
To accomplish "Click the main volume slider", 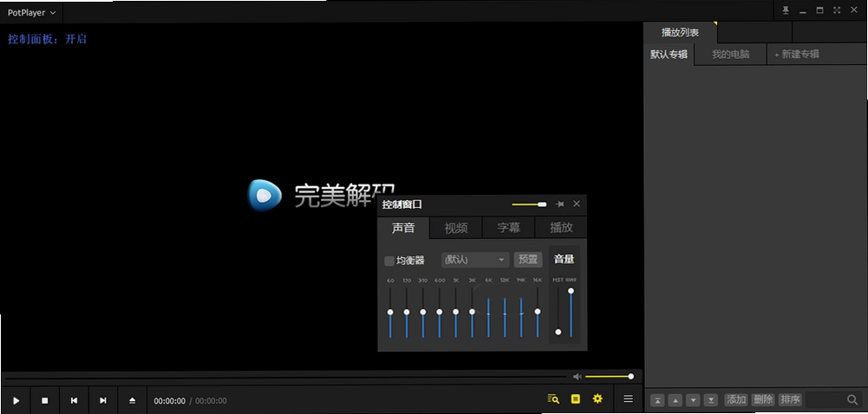I will point(610,377).
